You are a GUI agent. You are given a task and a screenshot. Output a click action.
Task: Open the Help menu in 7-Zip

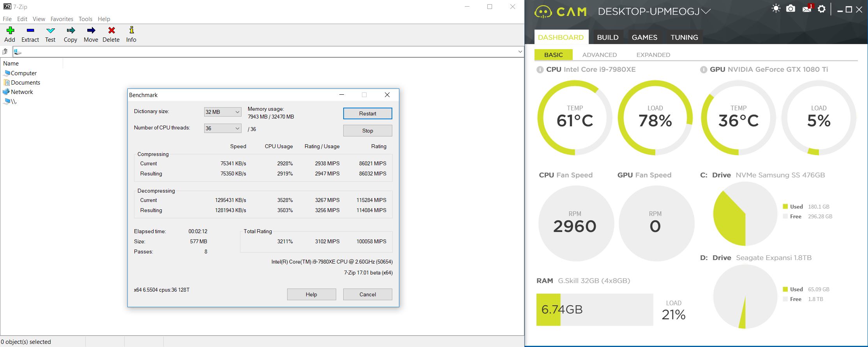(104, 19)
